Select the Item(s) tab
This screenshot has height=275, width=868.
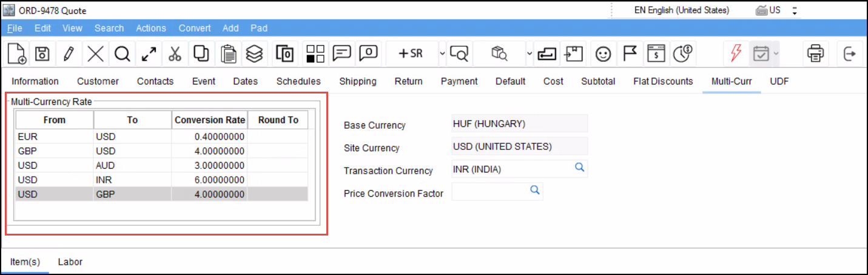[25, 262]
